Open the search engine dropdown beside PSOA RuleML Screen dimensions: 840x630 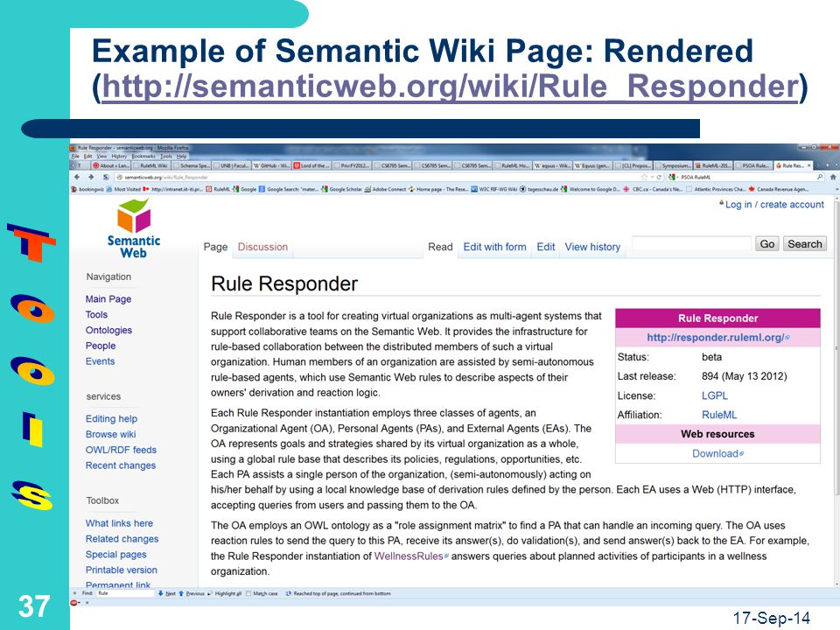[x=674, y=177]
